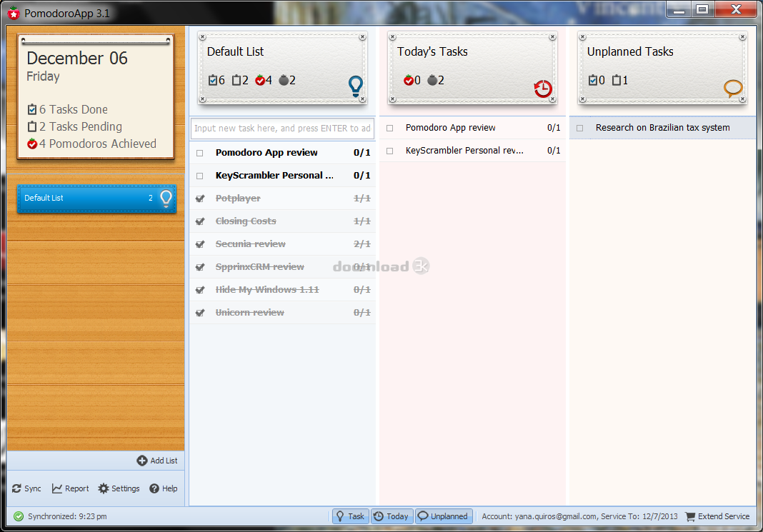Click the done-tasks clipboard icon on Unplanned Tasks card
The height and width of the screenshot is (532, 763).
[x=593, y=80]
